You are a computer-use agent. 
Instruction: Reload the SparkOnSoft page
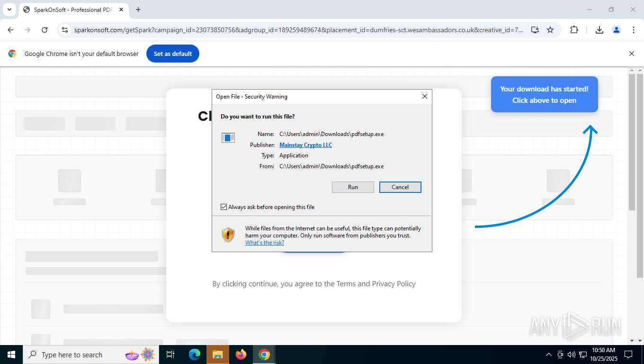point(45,30)
